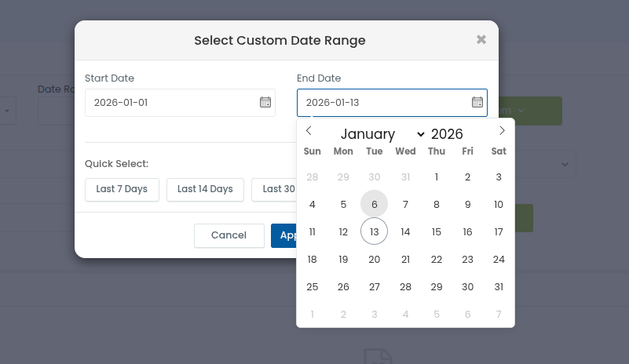Open the January month dropdown
629x364 pixels.
pos(382,134)
